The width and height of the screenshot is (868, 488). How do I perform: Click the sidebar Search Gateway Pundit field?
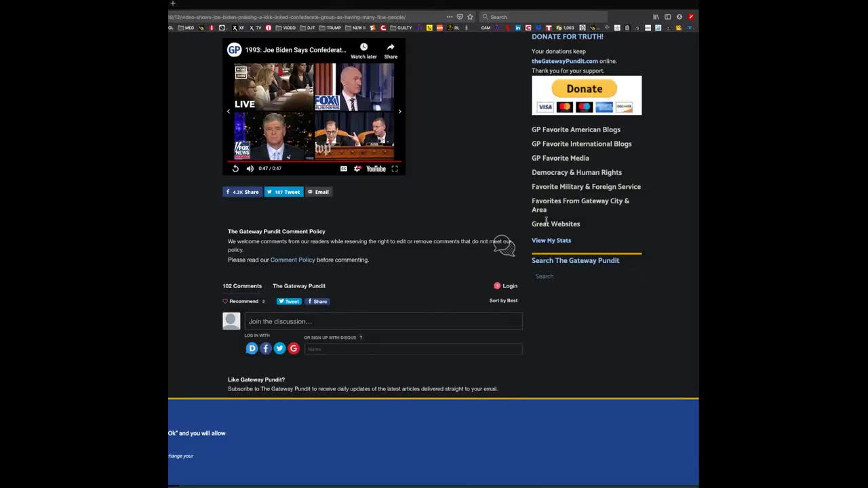(x=587, y=276)
